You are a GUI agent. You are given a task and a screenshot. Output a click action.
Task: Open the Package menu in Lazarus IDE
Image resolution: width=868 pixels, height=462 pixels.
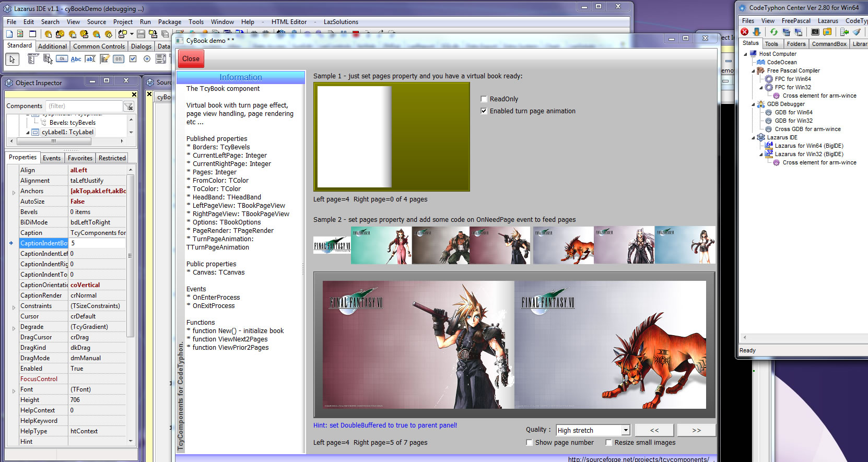[x=170, y=22]
